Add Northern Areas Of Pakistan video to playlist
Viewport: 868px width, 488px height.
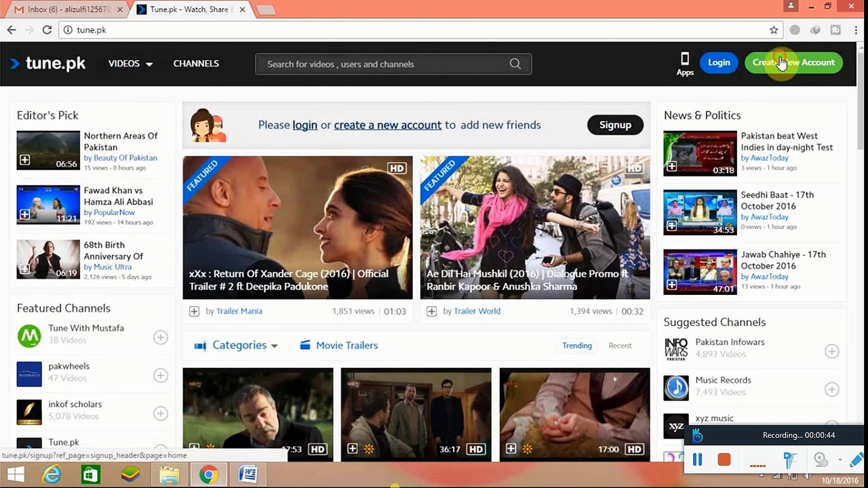pyautogui.click(x=24, y=160)
